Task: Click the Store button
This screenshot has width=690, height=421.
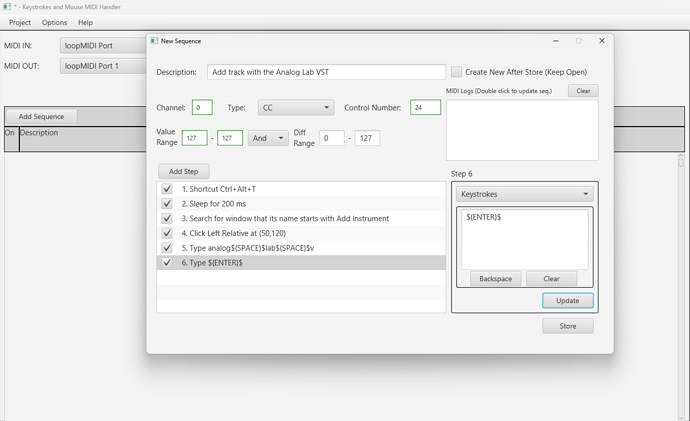Action: pos(568,326)
